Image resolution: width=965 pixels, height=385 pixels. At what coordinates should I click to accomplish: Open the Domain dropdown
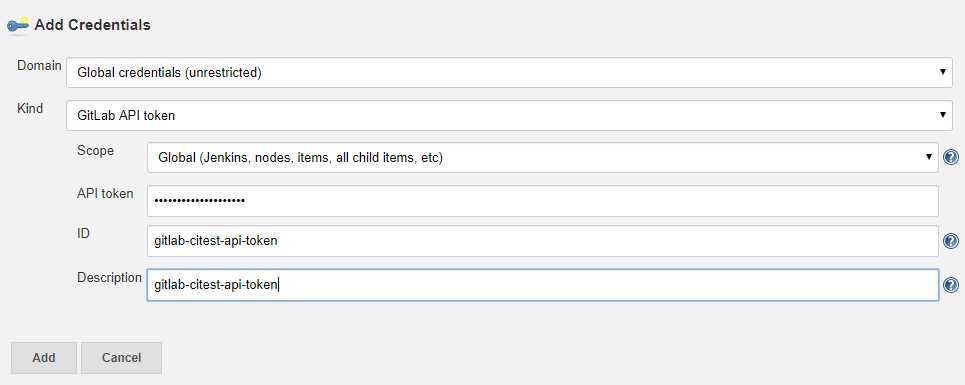pos(510,73)
